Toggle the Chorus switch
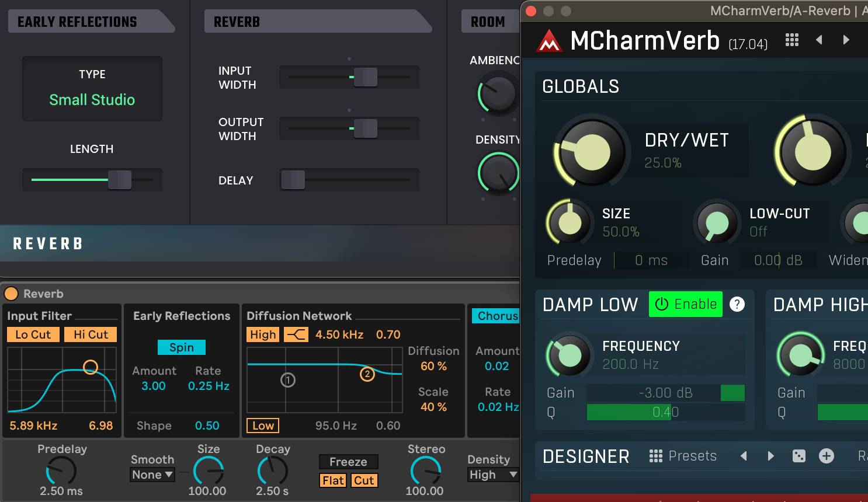868x502 pixels. click(496, 316)
